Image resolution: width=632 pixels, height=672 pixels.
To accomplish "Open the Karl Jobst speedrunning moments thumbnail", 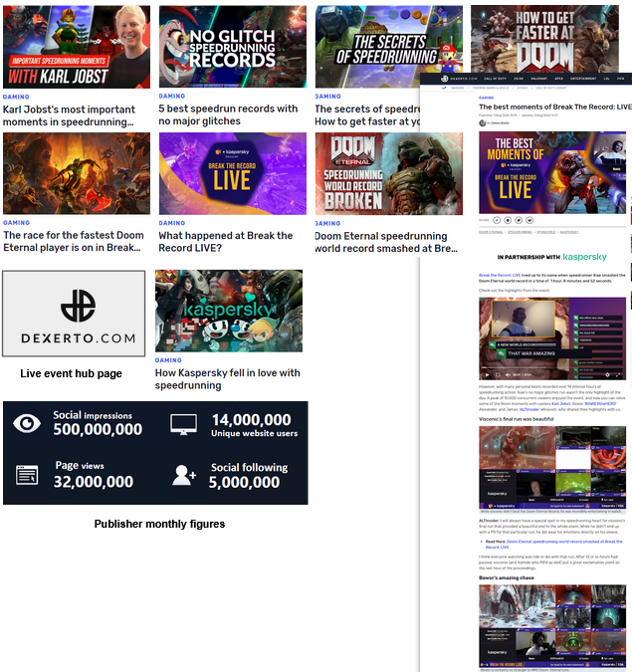I will pyautogui.click(x=77, y=47).
